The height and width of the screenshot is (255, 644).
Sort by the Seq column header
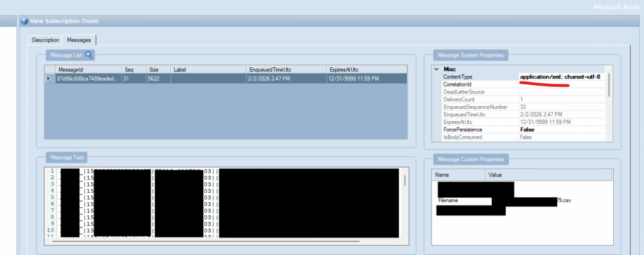tap(133, 69)
